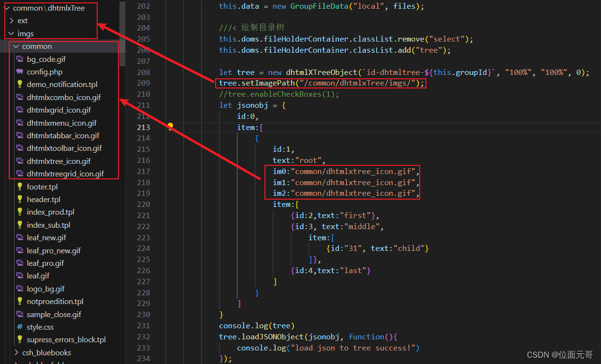
Task: Collapse the common\dhtmlxTree folder chevron
Action: [7, 8]
